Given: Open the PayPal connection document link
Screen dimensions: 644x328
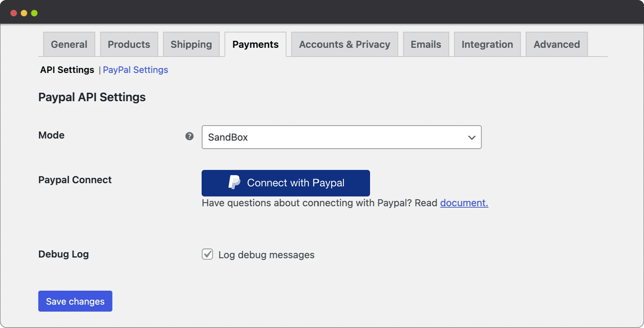Looking at the screenshot, I should click(464, 203).
